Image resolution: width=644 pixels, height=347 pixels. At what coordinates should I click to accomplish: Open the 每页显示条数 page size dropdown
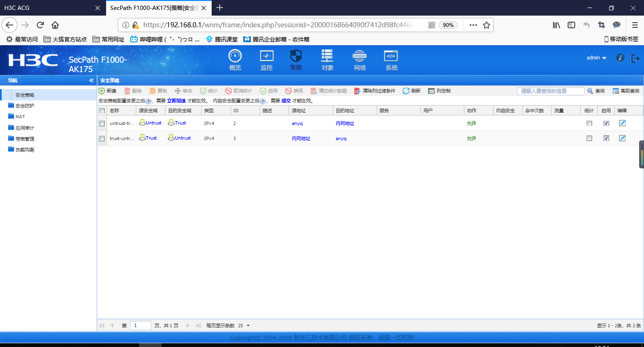(244, 326)
